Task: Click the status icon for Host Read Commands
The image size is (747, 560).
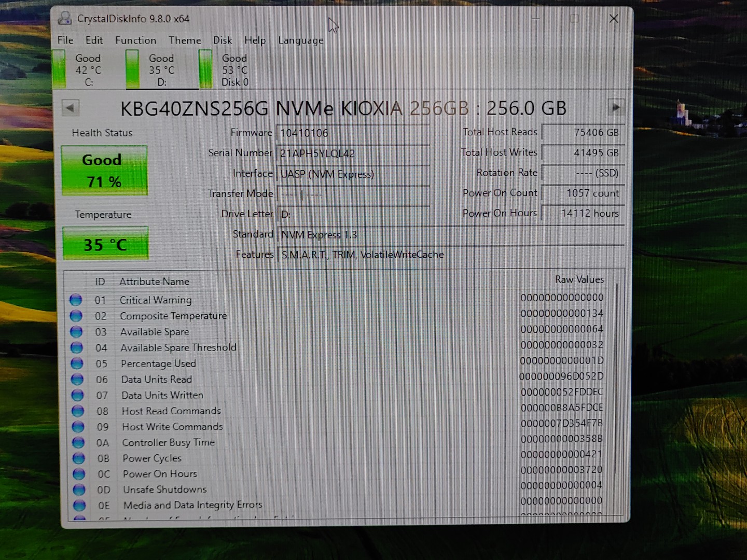Action: click(78, 411)
